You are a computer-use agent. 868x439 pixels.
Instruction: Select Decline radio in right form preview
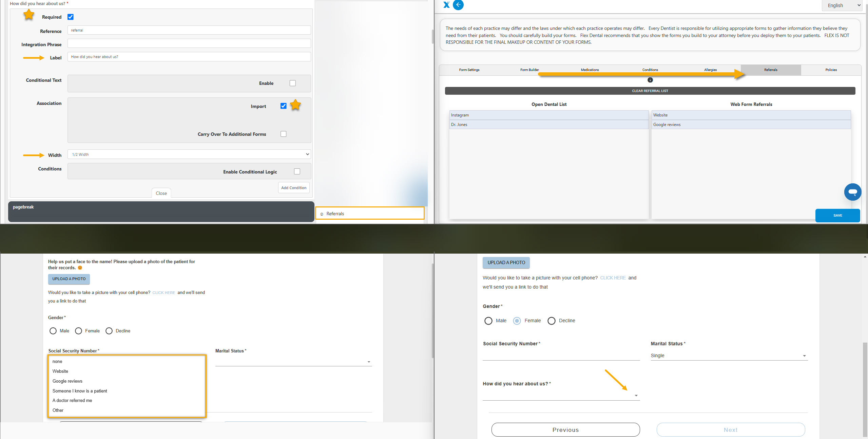pyautogui.click(x=552, y=321)
